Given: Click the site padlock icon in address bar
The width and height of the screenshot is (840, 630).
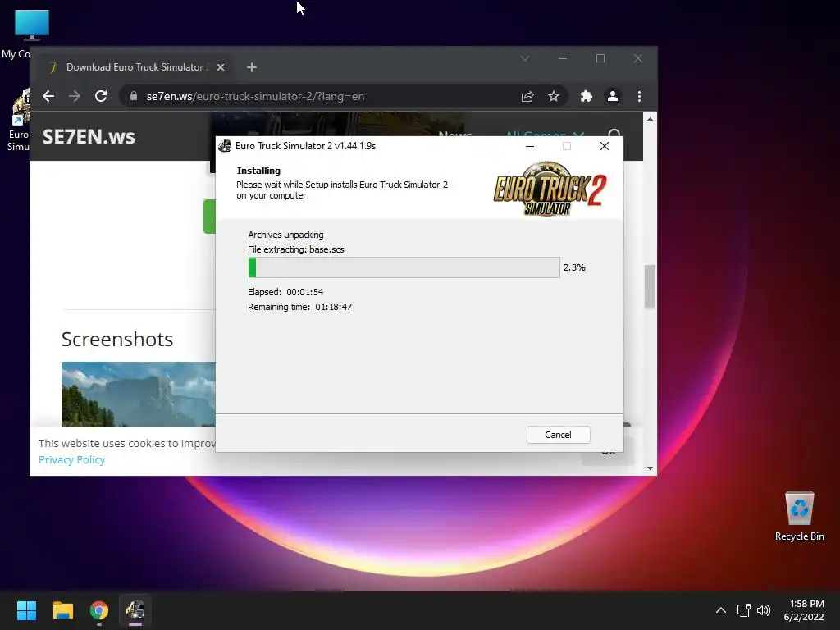Looking at the screenshot, I should (134, 97).
